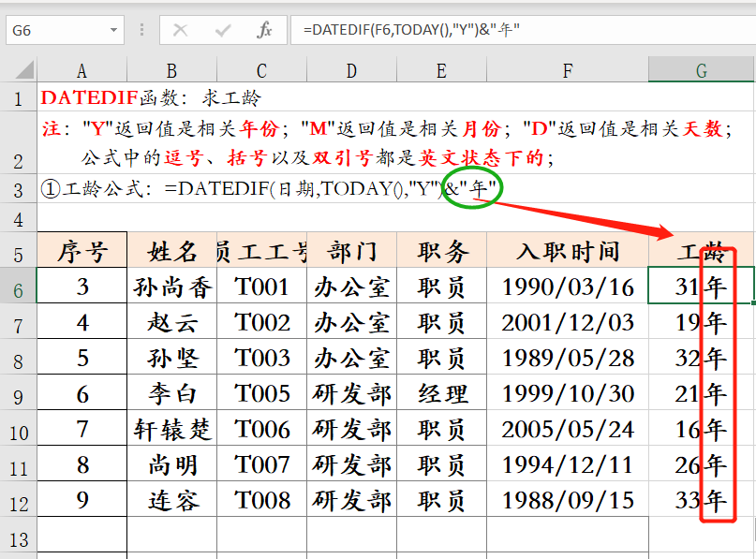Select column A header
The width and height of the screenshot is (756, 559).
coord(82,71)
